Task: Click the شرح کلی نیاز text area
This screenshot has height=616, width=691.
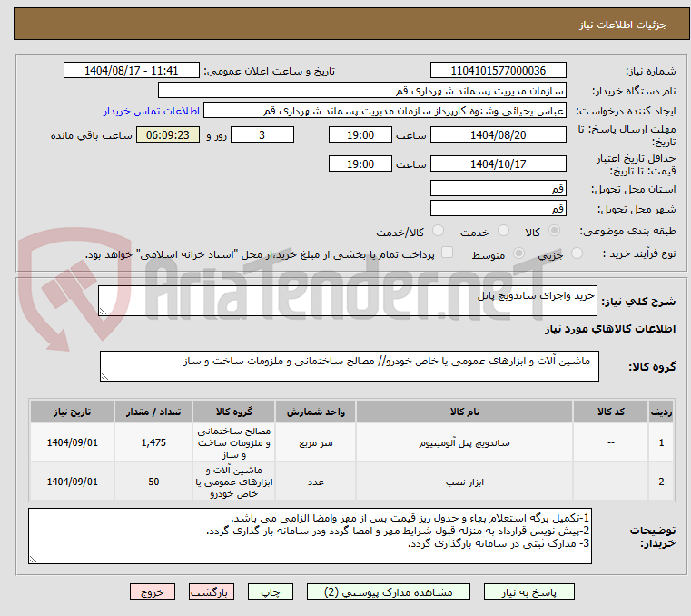Action: [347, 301]
